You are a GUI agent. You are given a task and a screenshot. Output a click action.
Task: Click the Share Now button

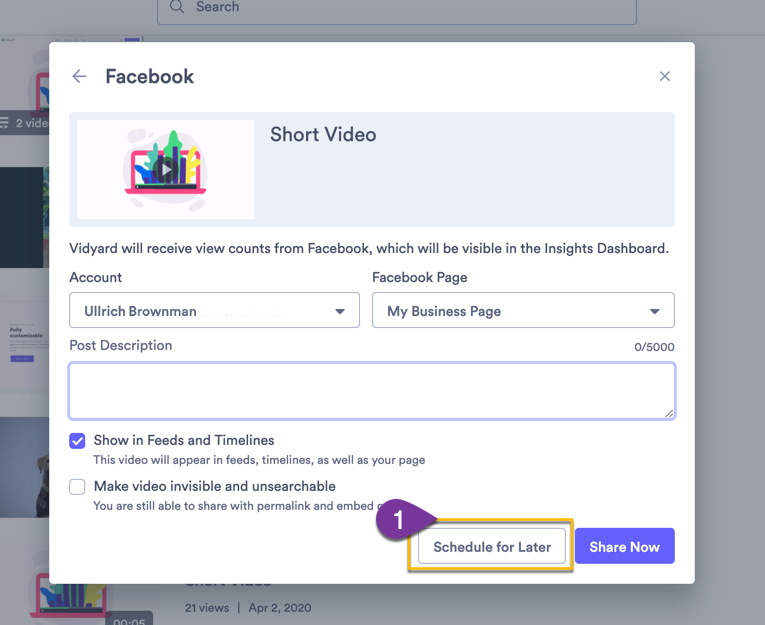coord(624,546)
